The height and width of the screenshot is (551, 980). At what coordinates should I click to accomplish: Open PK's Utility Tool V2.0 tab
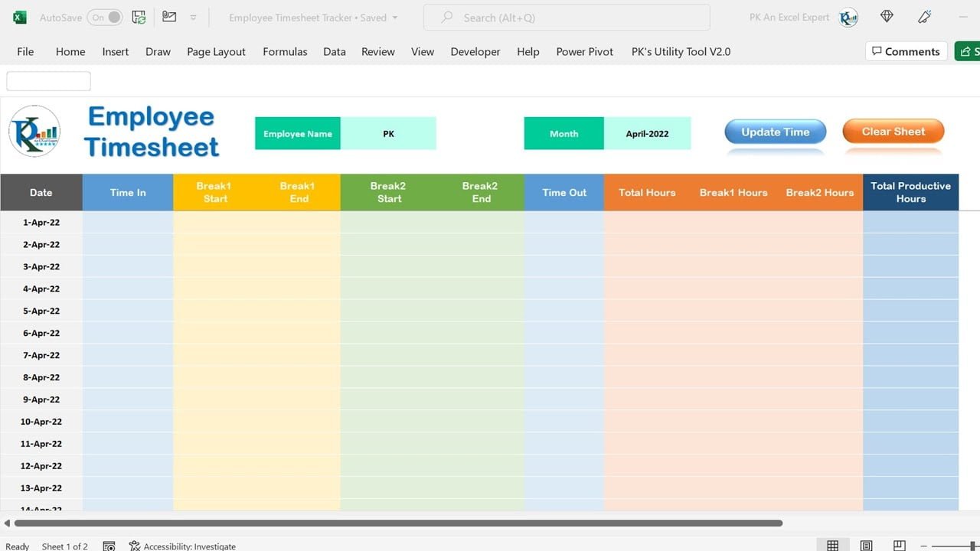[681, 51]
